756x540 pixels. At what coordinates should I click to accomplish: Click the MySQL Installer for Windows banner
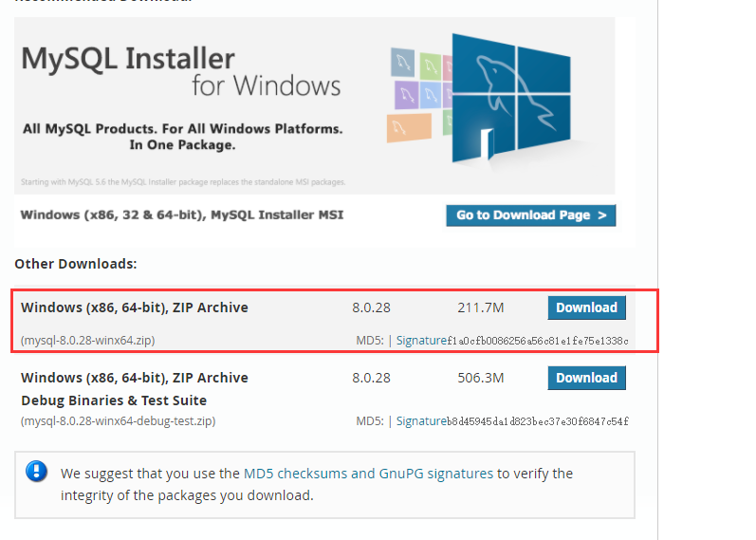(314, 105)
